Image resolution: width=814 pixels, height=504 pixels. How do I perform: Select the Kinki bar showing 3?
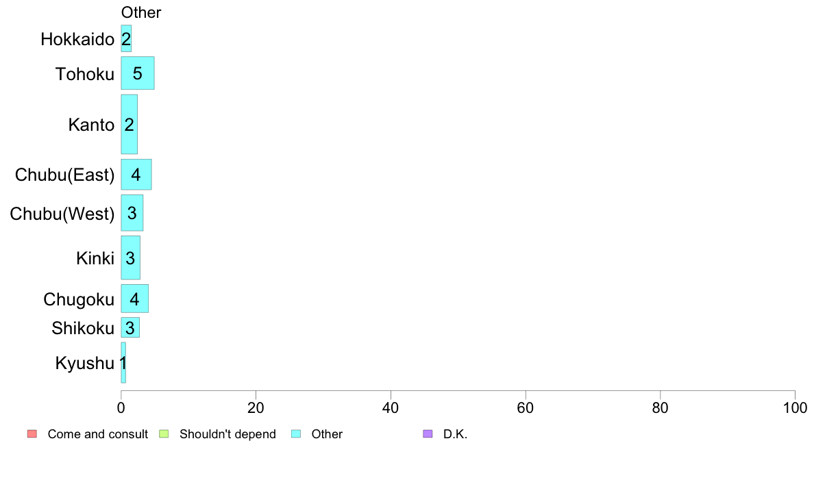130,257
